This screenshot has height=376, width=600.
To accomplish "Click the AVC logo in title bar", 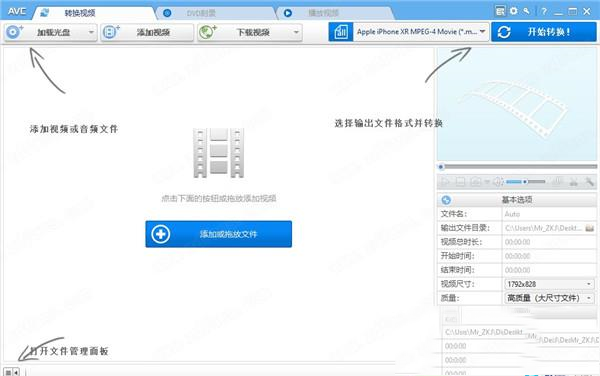I will click(16, 11).
